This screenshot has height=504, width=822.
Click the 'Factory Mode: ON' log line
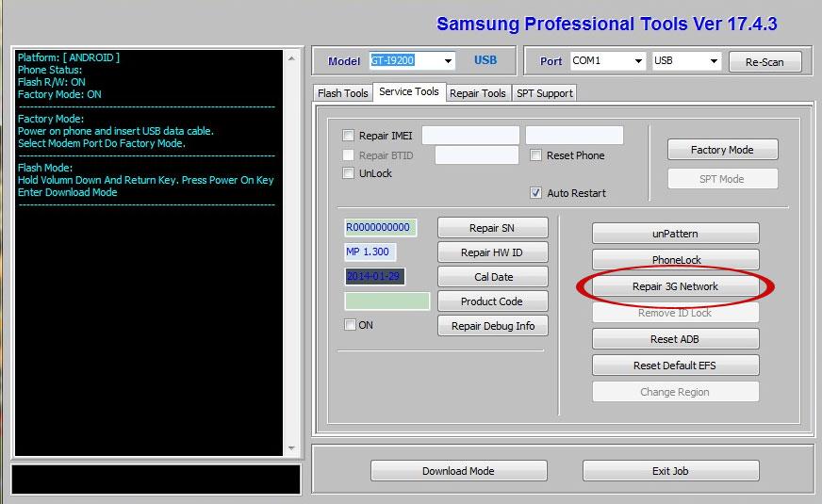tap(59, 94)
